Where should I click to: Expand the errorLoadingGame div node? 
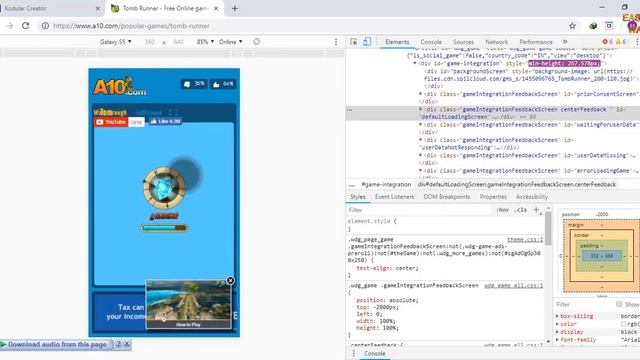click(420, 171)
